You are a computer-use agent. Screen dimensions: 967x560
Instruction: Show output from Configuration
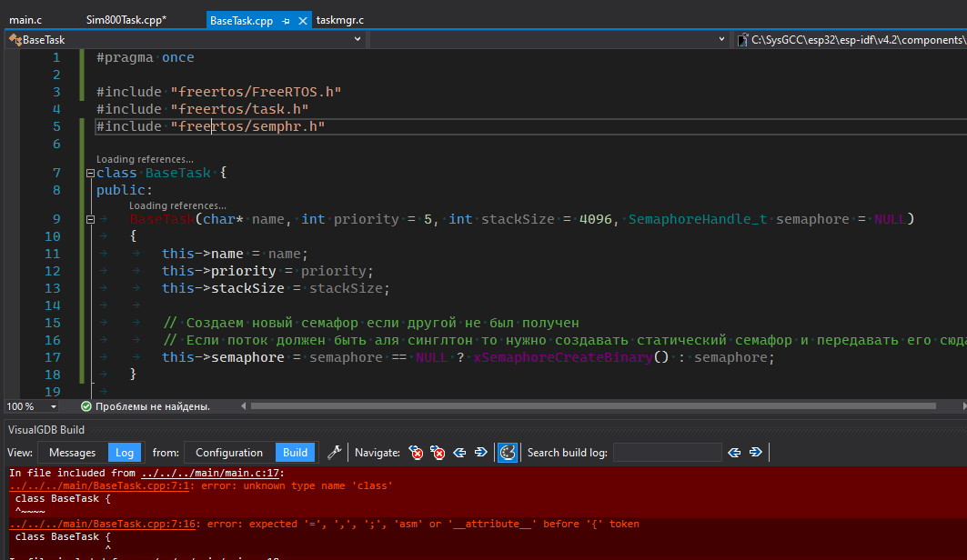(x=229, y=453)
